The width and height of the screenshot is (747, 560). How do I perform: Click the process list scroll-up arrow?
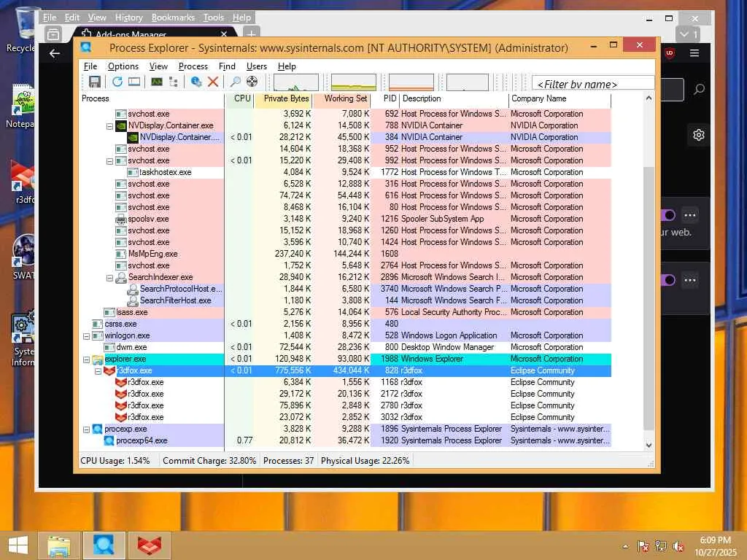649,98
